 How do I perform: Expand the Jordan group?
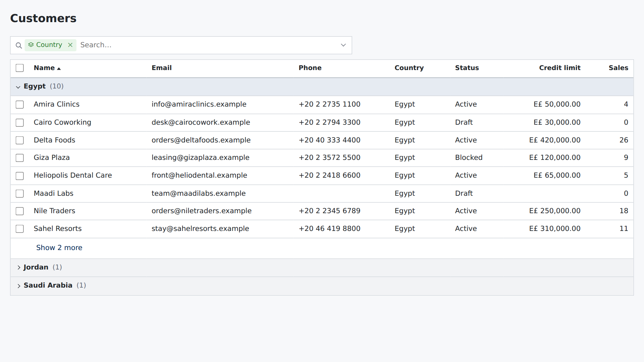(x=19, y=267)
